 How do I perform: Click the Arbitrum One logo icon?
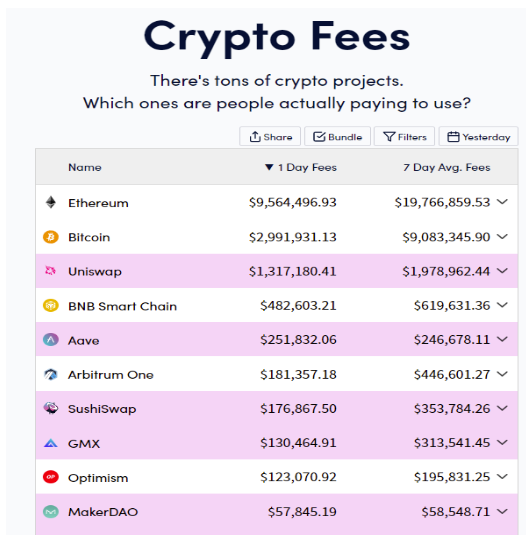51,374
